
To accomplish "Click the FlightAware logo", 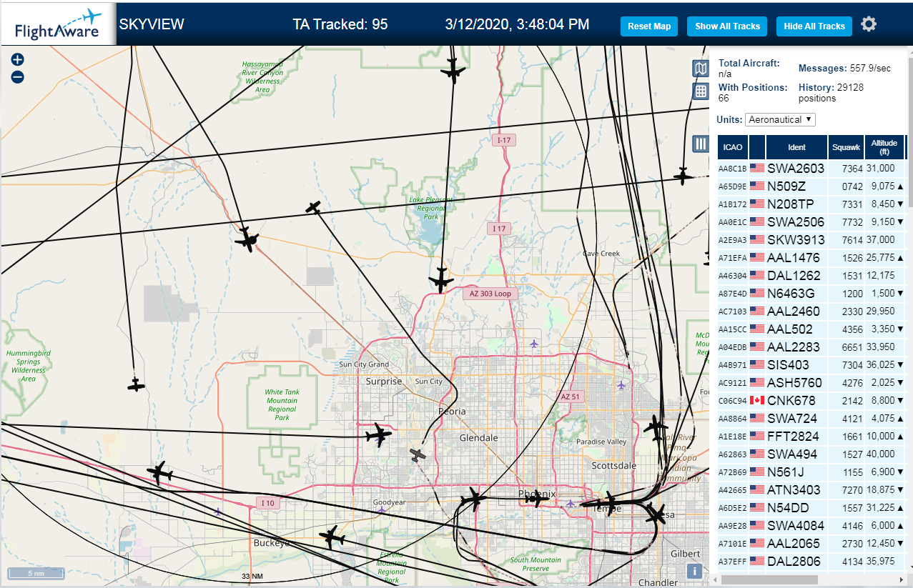I will point(58,24).
